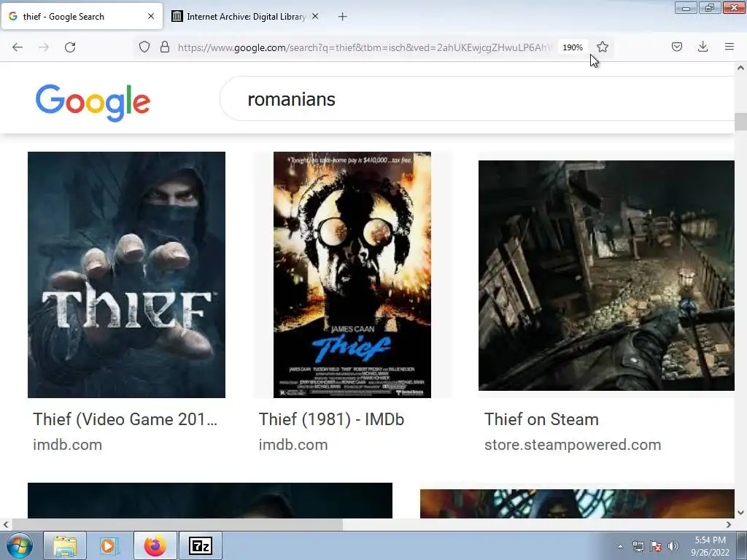Click the Thief (1981) - IMDb title link
This screenshot has height=560, width=747.
(331, 419)
